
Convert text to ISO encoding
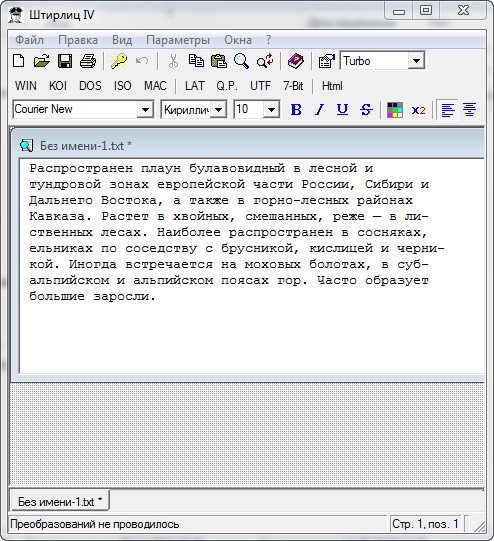122,86
